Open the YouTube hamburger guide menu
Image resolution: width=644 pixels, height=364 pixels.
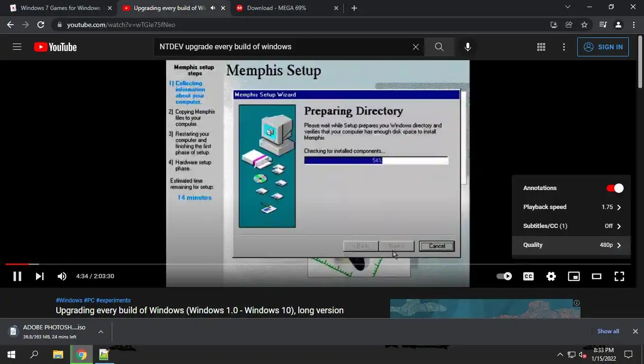click(17, 47)
